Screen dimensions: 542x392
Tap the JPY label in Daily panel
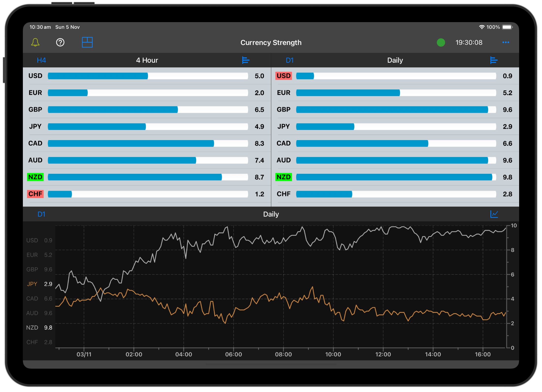pos(284,126)
